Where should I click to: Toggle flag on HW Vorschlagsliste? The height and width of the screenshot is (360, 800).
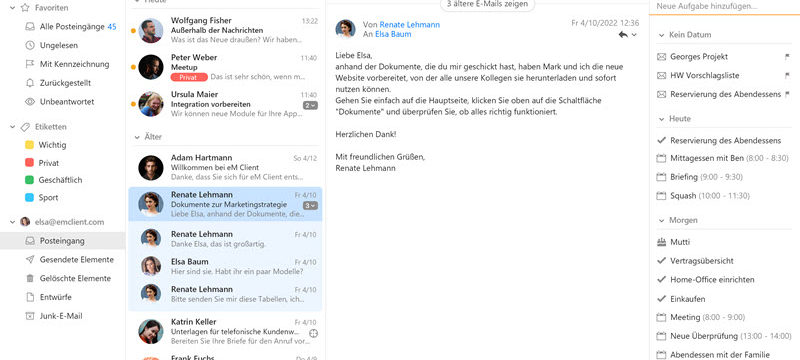(x=787, y=75)
